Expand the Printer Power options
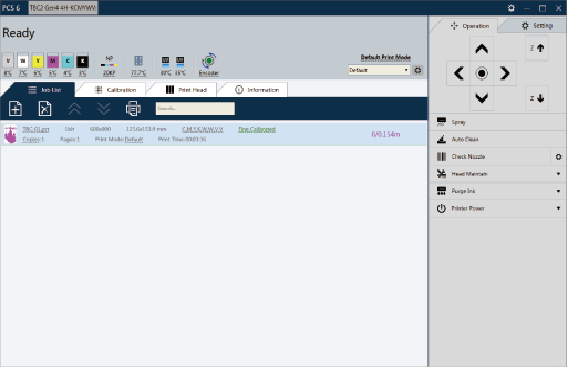 558,208
